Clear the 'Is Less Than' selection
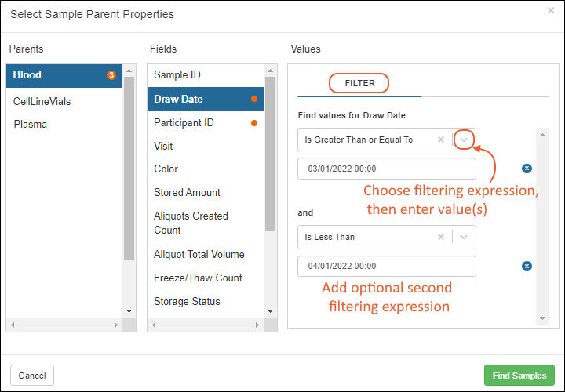The image size is (565, 392). point(441,237)
